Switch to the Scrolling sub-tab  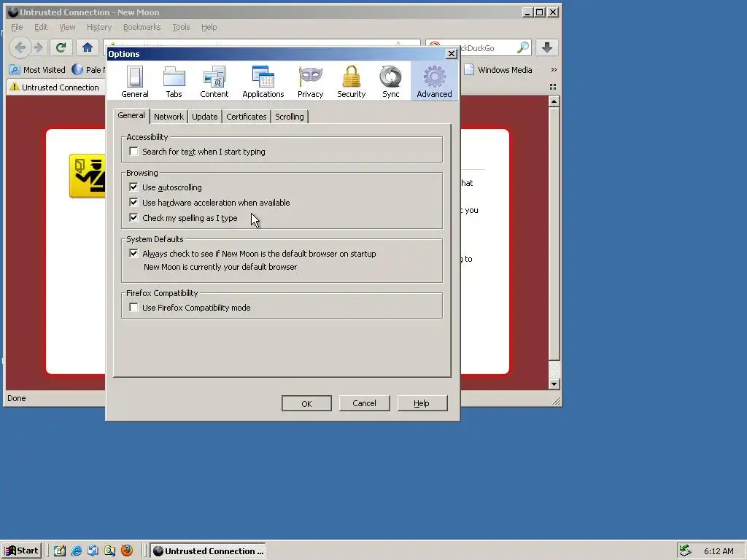click(289, 117)
